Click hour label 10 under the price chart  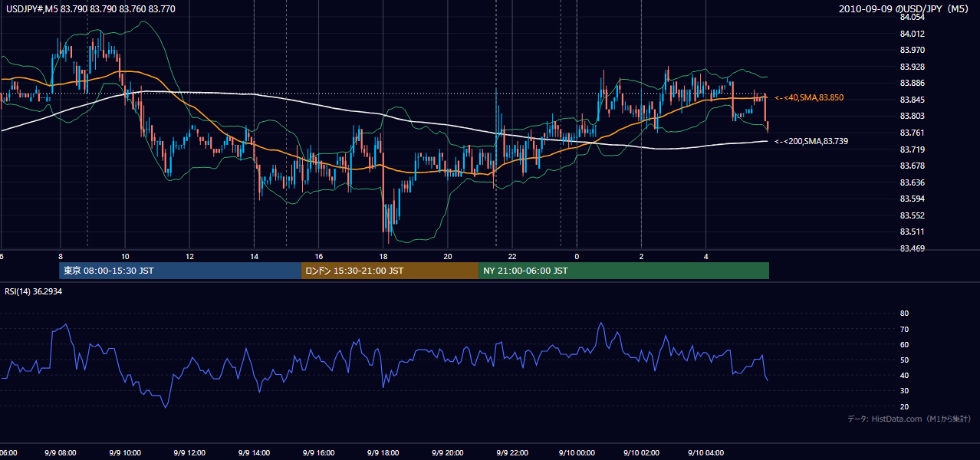tap(125, 257)
